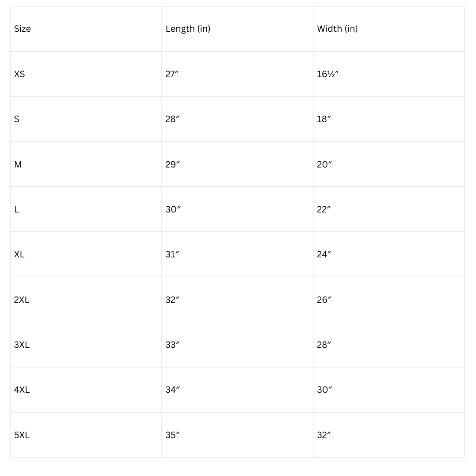Click the 27″ length for XS
Image resolution: width=476 pixels, height=476 pixels.
172,74
